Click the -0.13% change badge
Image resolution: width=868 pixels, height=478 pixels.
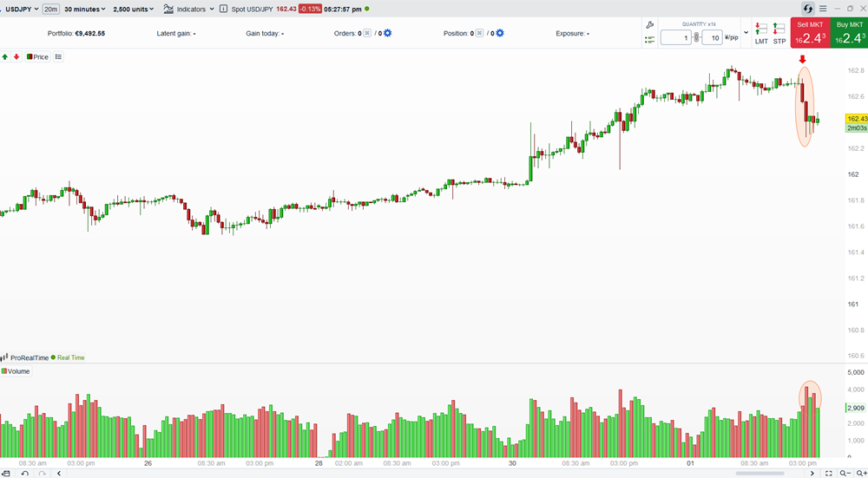click(x=310, y=9)
